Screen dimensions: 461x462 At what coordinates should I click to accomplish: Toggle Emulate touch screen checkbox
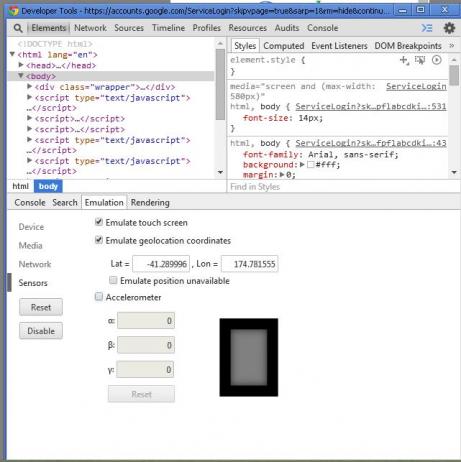(99, 222)
